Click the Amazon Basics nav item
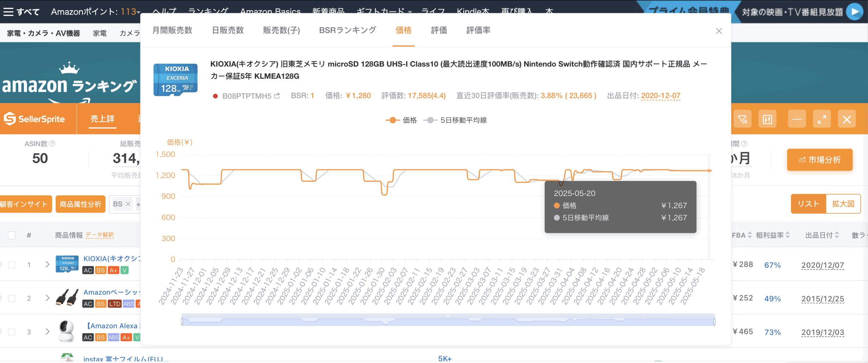Viewport: 868px width, 363px height. point(270,11)
